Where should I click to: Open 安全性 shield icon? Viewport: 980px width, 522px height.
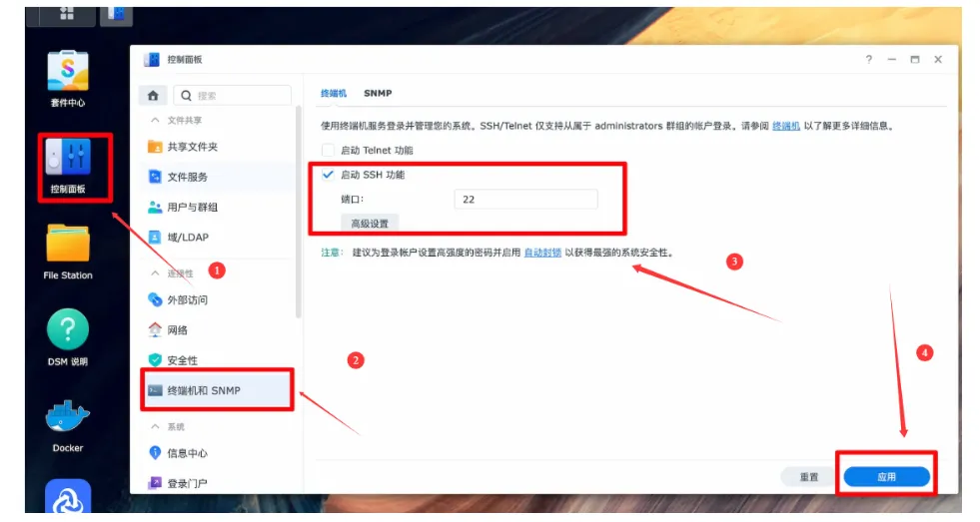(155, 360)
